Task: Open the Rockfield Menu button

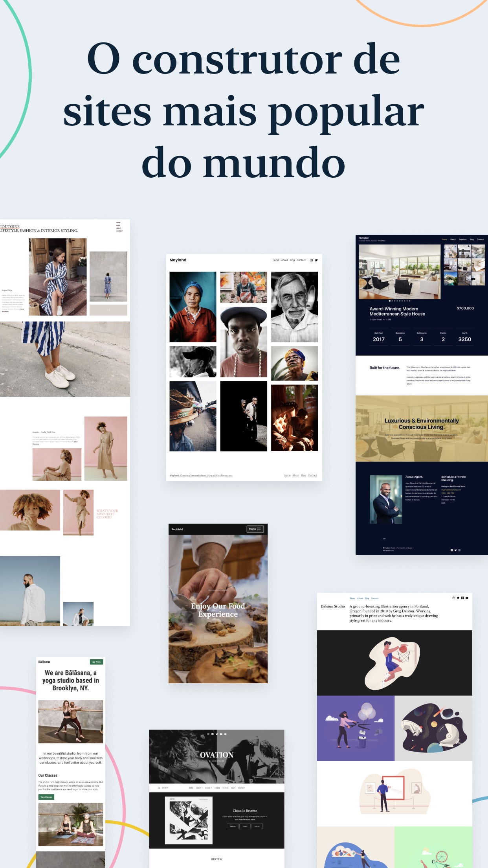Action: tap(255, 529)
